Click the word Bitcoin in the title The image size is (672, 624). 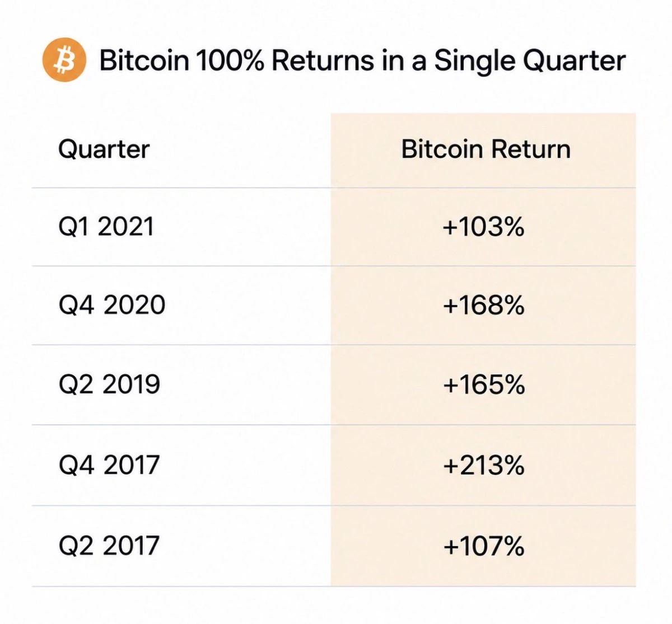click(144, 60)
